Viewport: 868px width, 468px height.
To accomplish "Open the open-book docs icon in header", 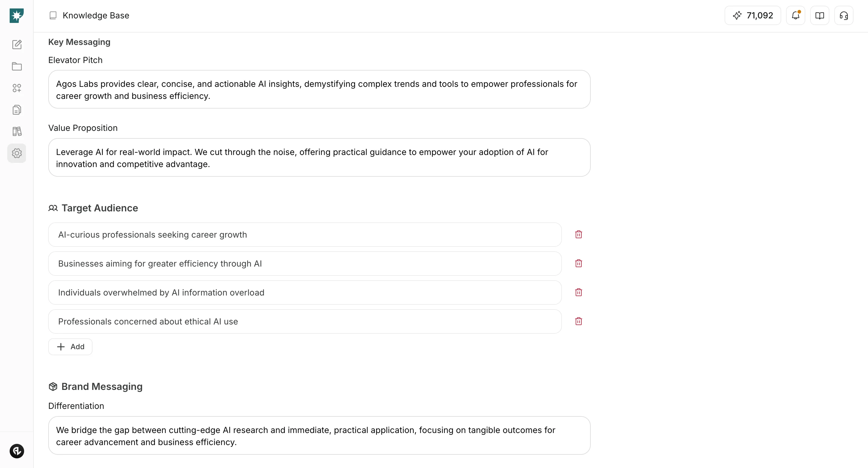I will coord(819,15).
